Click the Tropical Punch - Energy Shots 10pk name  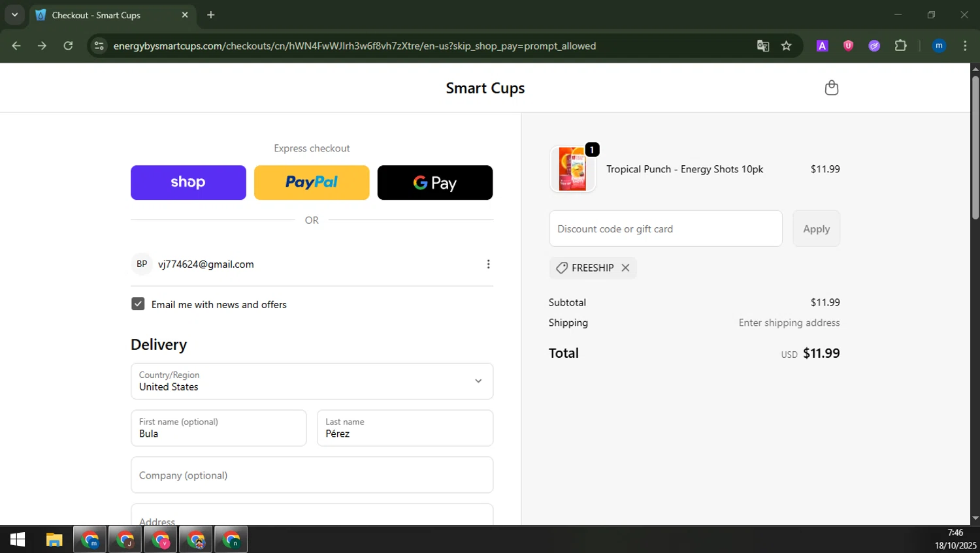tap(685, 169)
